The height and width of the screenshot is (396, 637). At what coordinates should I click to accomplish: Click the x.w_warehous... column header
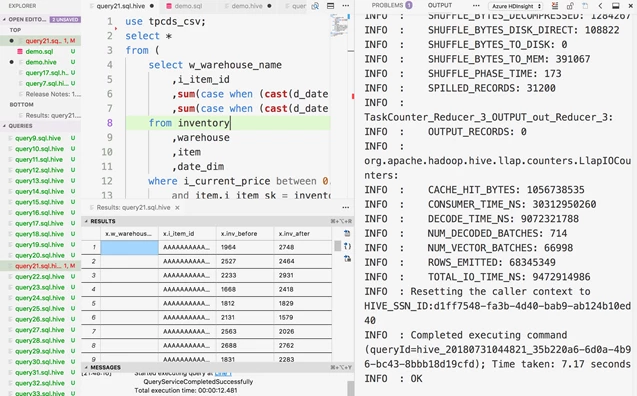point(129,234)
